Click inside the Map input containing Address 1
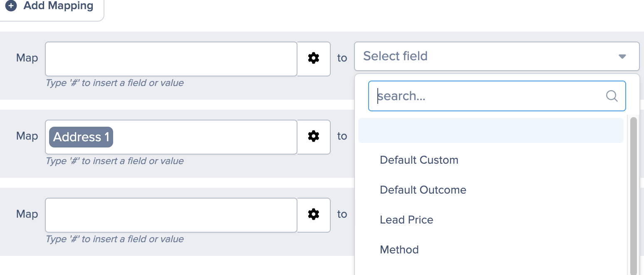The width and height of the screenshot is (644, 275). (204, 137)
